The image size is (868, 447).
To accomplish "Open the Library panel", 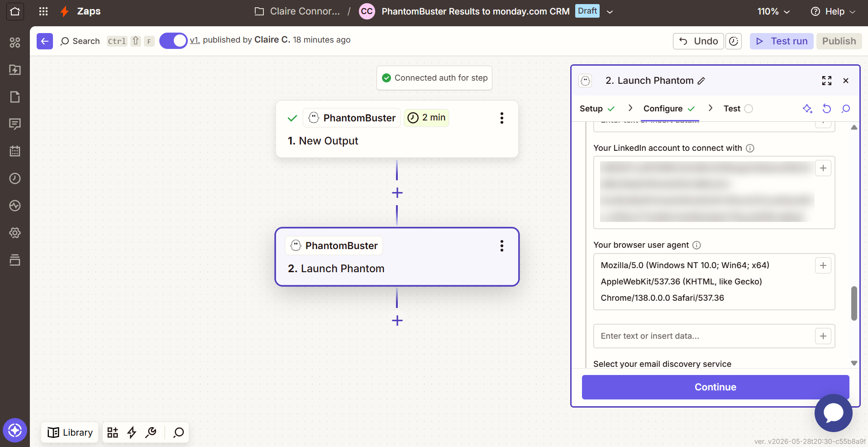I will click(x=70, y=433).
